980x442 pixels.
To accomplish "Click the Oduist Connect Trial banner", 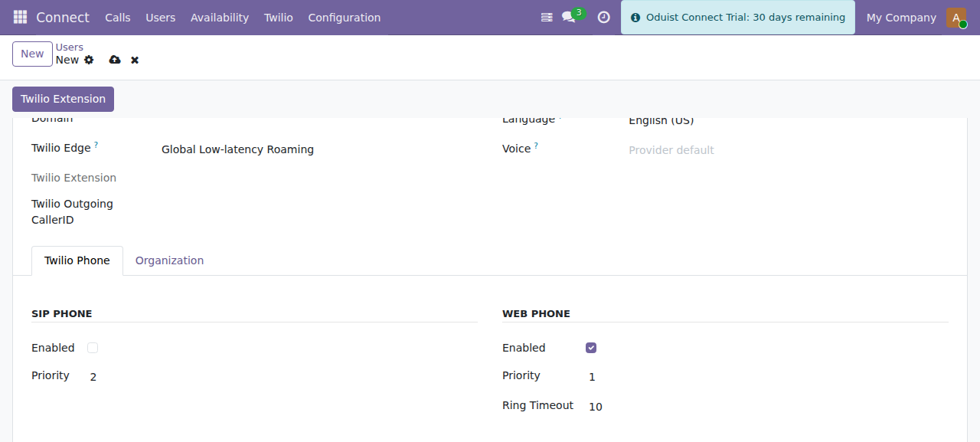I will pyautogui.click(x=738, y=18).
